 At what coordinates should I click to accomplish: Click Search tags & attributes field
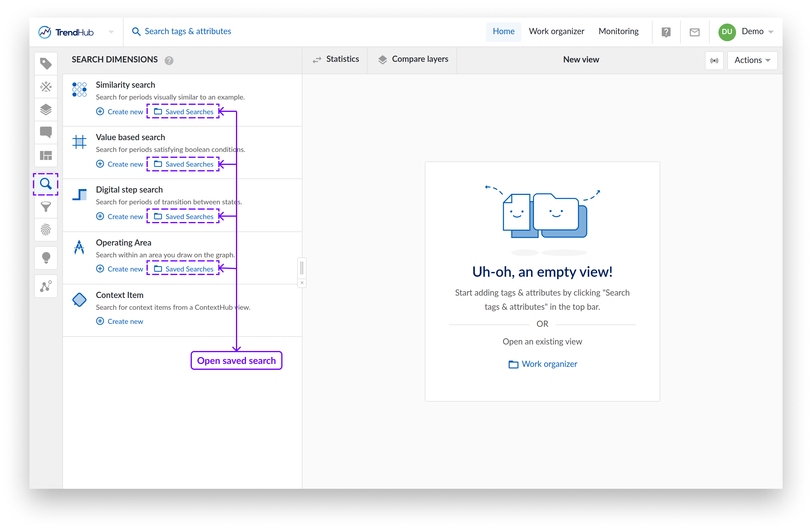pos(187,32)
